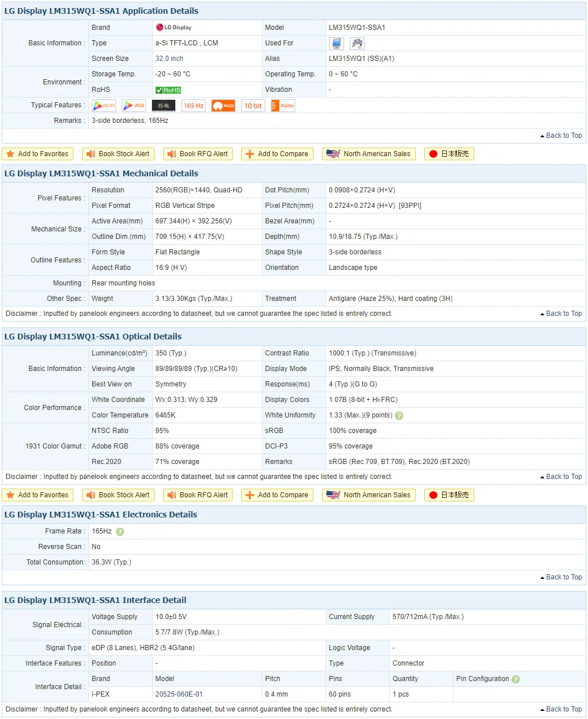Book Stock Alert below Optical Details section
This screenshot has height=719, width=588.
118,495
